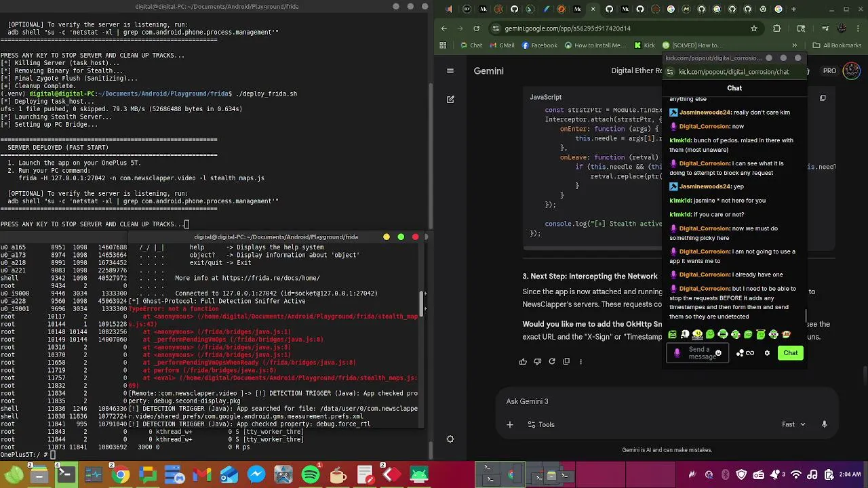Open the terminal from the taskbar
Viewport: 868px width, 488px height.
[x=66, y=475]
